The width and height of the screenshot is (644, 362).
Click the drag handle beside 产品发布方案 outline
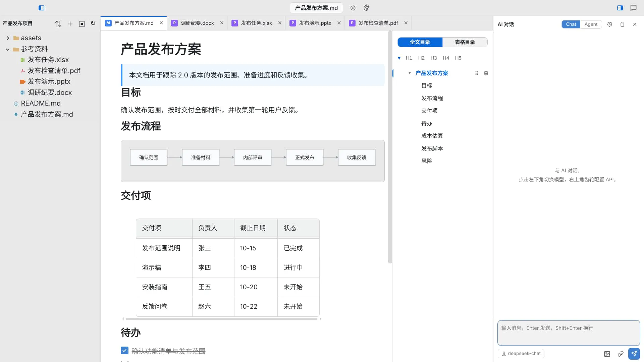(477, 73)
